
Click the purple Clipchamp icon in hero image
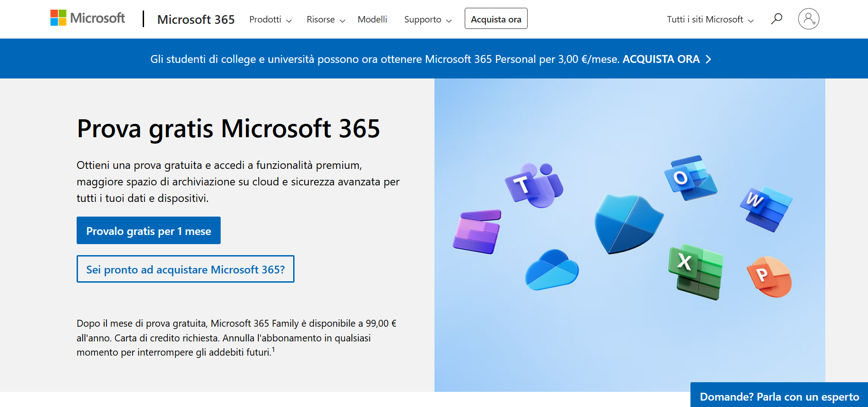(477, 232)
